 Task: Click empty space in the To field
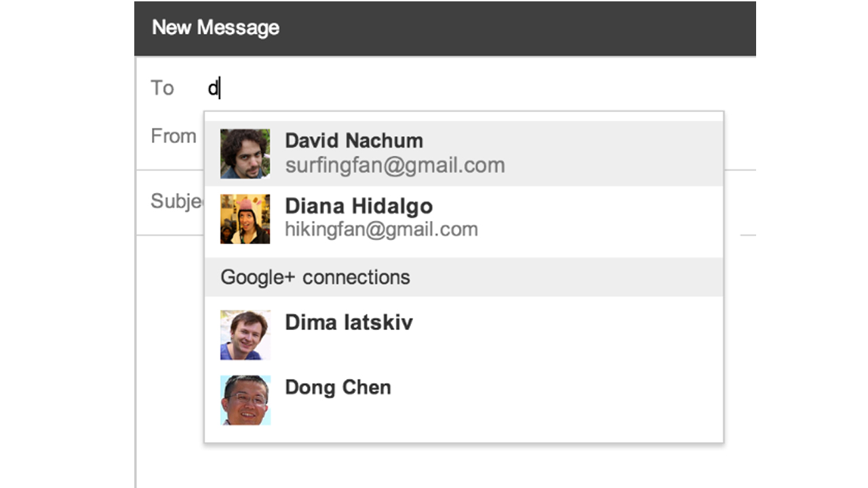point(475,88)
